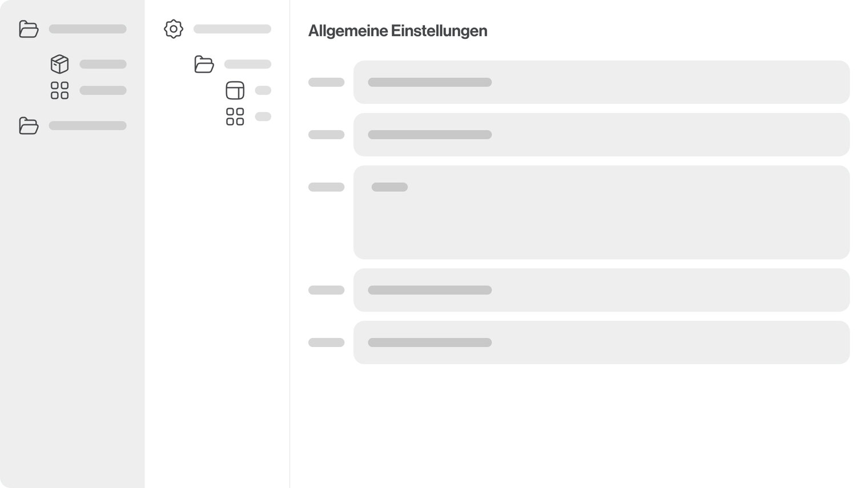This screenshot has height=488, width=868.
Task: Click the gear settings icon
Action: (174, 29)
